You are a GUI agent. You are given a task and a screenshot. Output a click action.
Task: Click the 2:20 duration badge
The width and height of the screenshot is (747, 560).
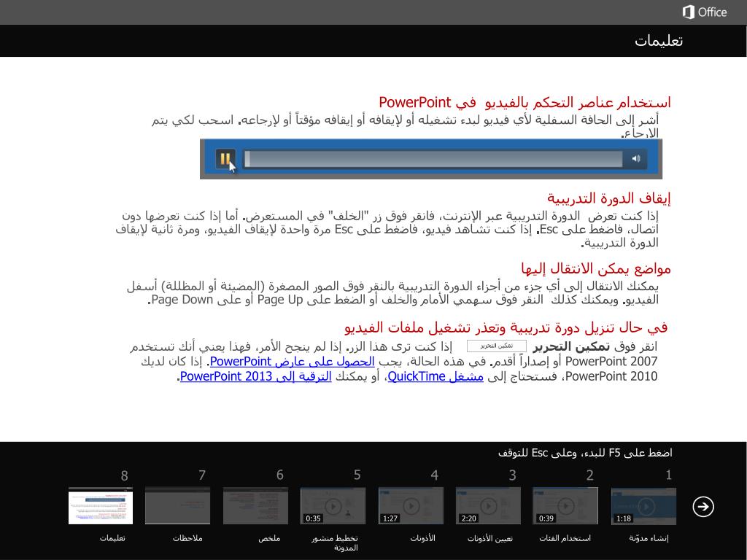coord(469,518)
